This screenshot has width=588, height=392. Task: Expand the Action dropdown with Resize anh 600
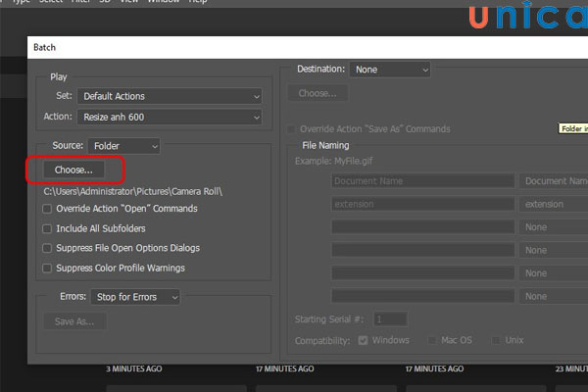[171, 118]
